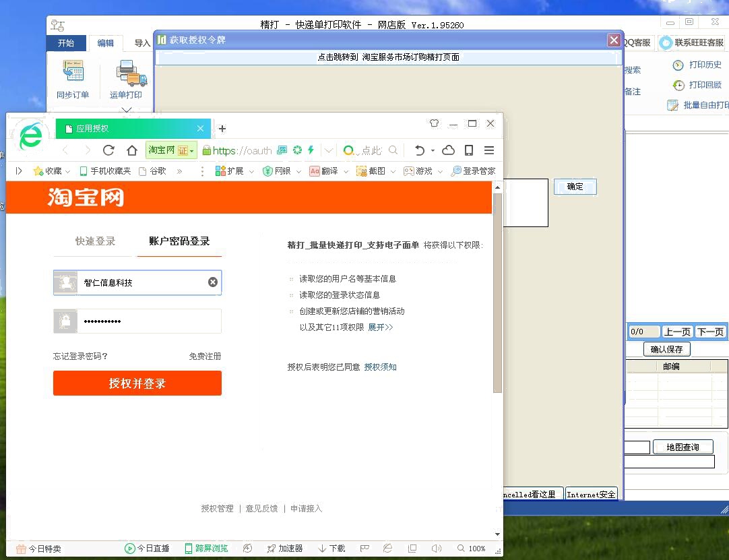The height and width of the screenshot is (560, 729).
Task: Click the page vertical scrollbar thumb
Action: coord(497,290)
